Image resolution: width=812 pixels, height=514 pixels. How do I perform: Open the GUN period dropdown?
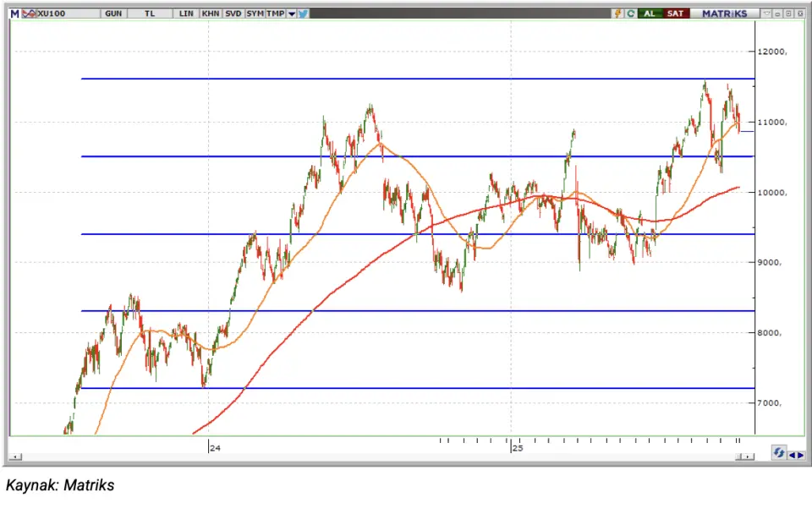pos(113,14)
